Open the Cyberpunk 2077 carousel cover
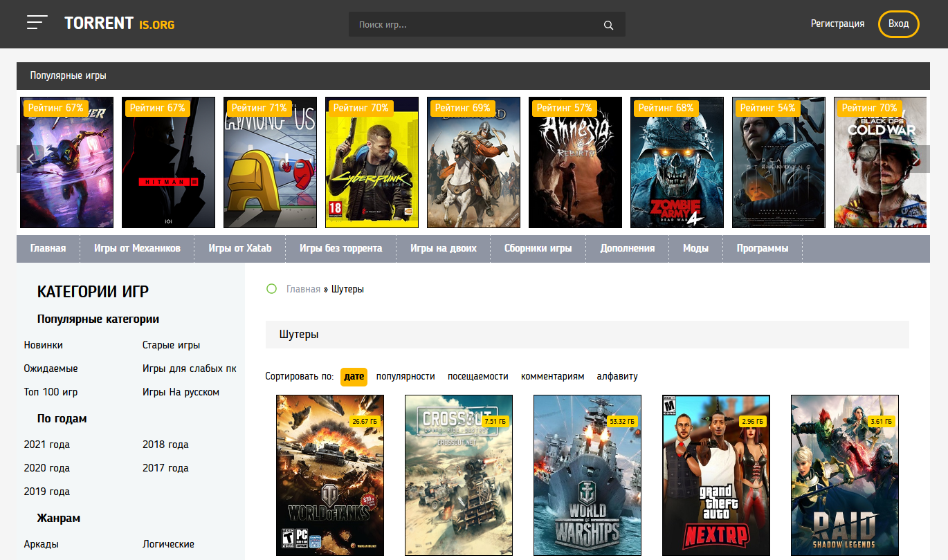Screen dimensions: 948x560 tap(372, 162)
